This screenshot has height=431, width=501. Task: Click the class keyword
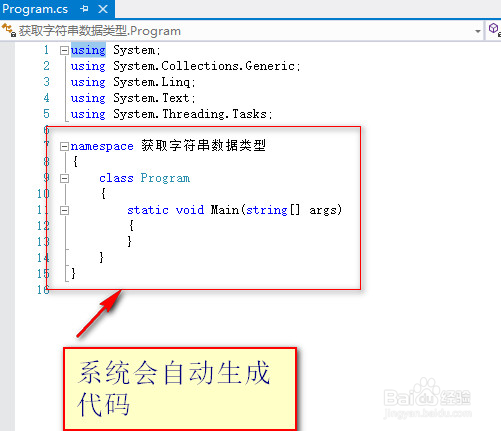116,178
